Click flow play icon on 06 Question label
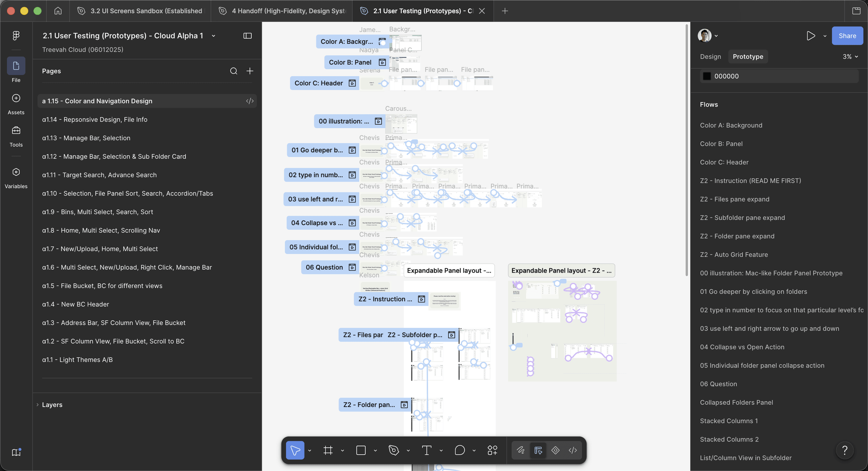The image size is (868, 471). click(x=352, y=267)
